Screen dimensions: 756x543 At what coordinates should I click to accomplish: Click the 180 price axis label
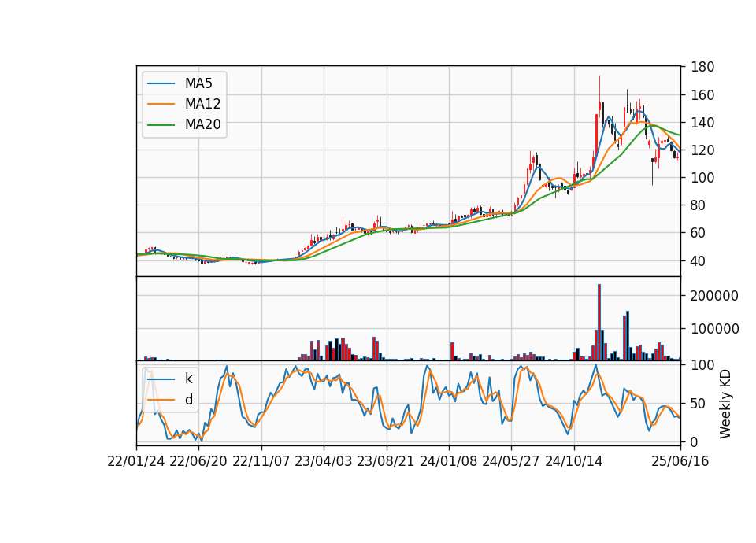pyautogui.click(x=702, y=67)
